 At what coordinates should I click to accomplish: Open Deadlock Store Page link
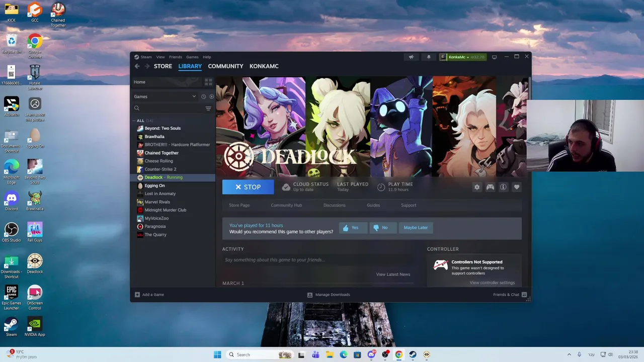click(239, 205)
